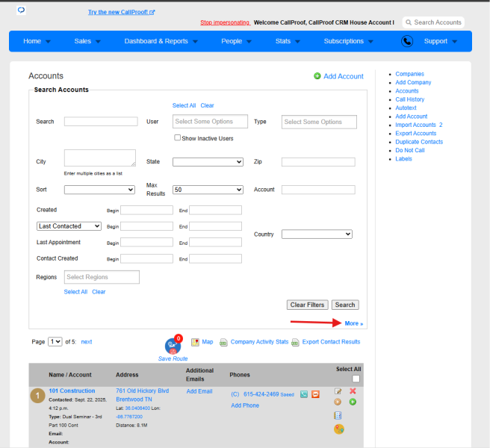Screen dimensions: 490x448
Task: Open the 101 Construction account link
Action: pyautogui.click(x=72, y=391)
